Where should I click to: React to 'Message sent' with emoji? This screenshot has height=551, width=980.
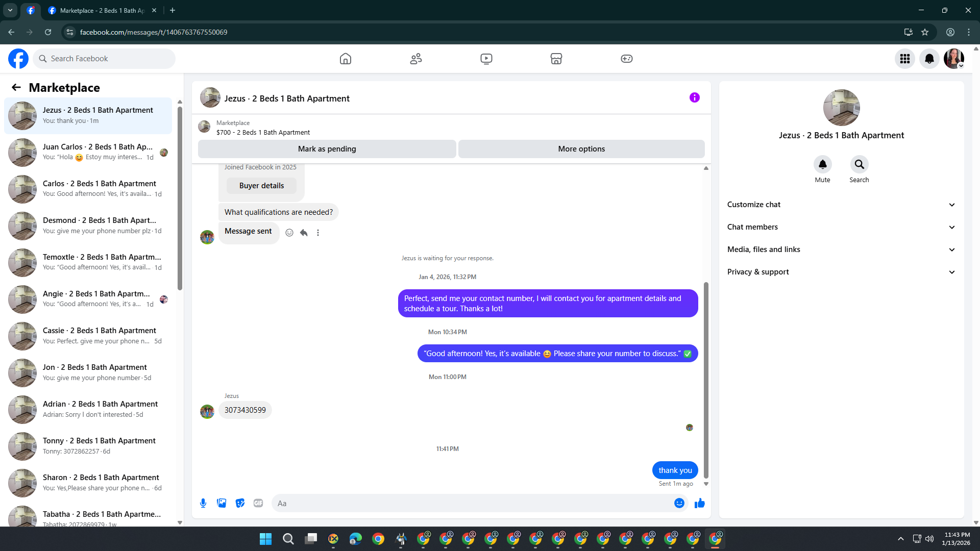point(289,233)
